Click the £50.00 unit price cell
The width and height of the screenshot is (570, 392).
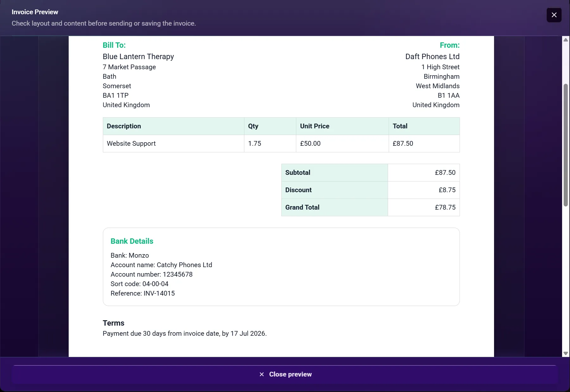click(x=342, y=144)
